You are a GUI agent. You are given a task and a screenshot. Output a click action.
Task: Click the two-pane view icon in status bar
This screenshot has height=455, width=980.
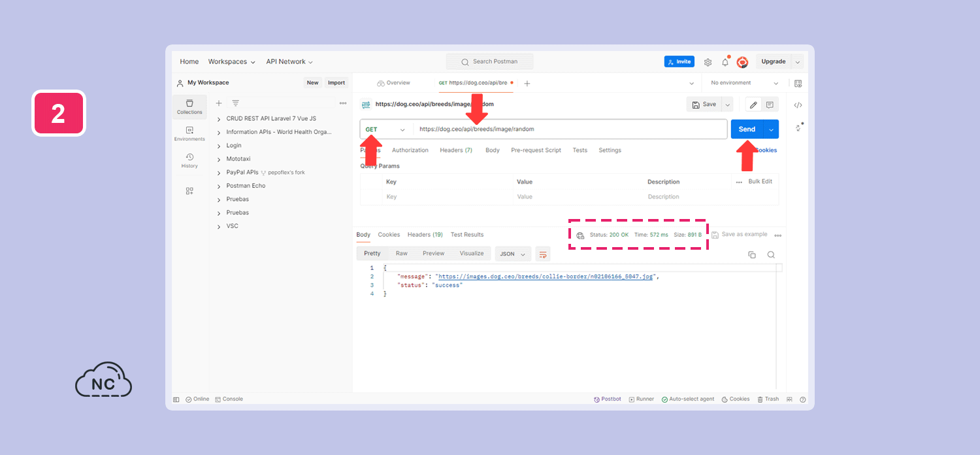(x=790, y=399)
